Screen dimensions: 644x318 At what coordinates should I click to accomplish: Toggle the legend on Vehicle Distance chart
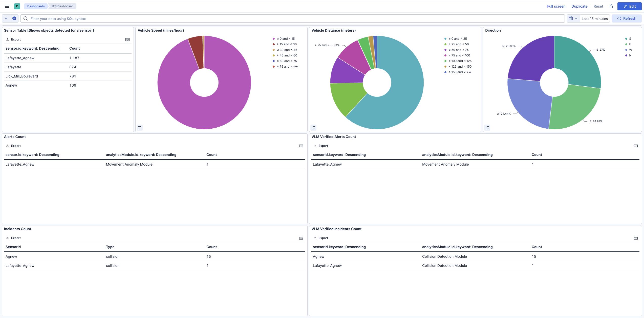point(313,127)
